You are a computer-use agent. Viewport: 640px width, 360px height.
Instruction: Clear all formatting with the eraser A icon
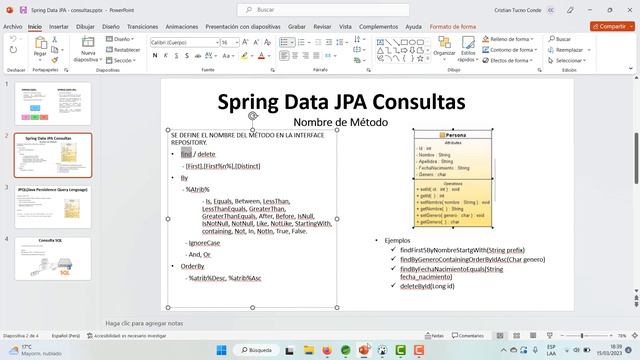point(267,42)
